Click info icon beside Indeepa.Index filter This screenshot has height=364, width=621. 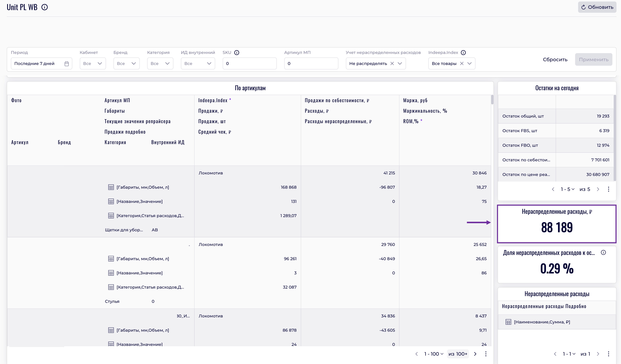click(x=463, y=53)
